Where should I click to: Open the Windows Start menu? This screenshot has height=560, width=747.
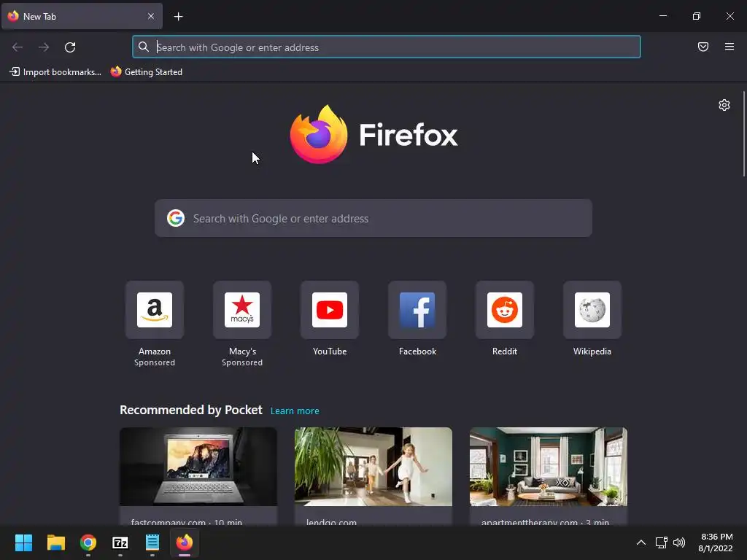click(x=23, y=542)
